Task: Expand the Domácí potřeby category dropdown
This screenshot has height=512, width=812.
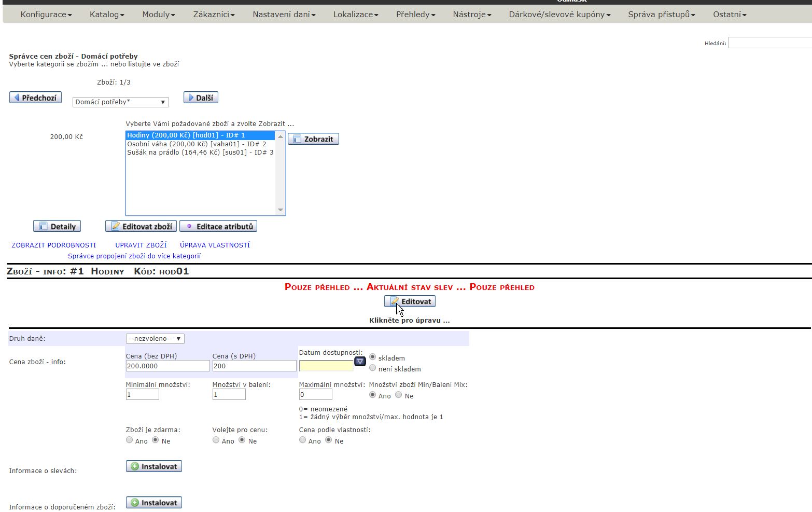Action: click(120, 102)
